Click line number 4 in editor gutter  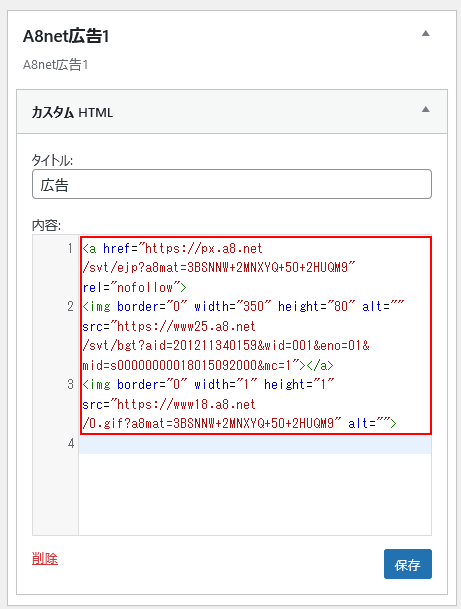click(x=71, y=443)
